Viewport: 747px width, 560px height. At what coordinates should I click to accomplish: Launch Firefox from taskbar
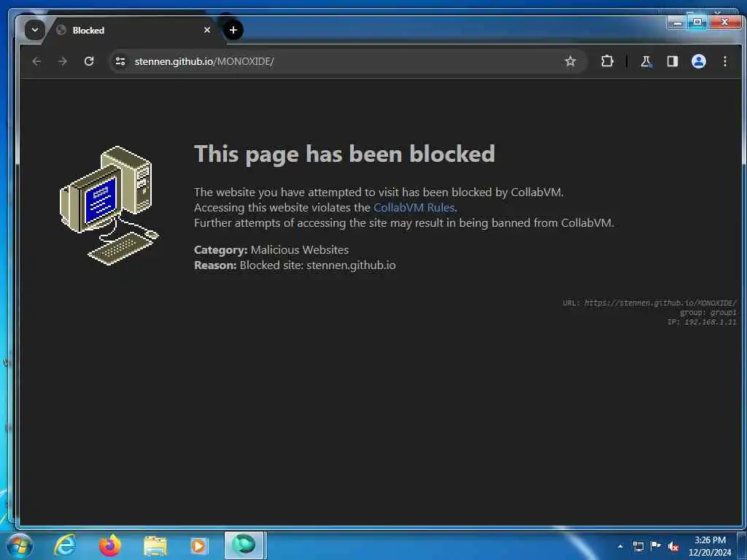point(110,545)
